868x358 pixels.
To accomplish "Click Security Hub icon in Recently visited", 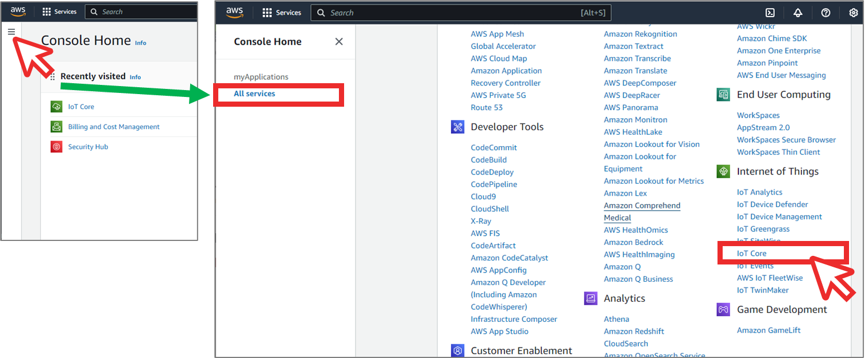I will click(x=56, y=147).
